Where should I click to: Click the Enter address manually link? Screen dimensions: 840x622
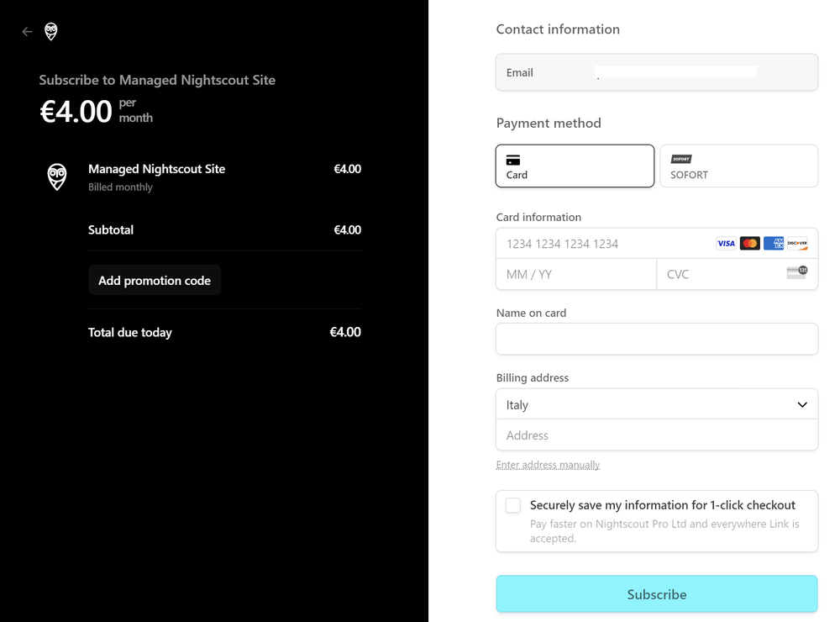pyautogui.click(x=548, y=465)
